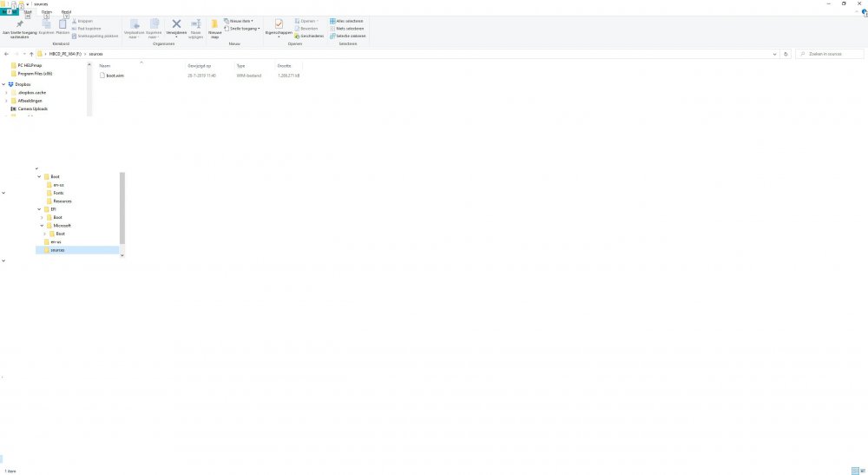
Task: Switch to details view in status bar
Action: point(855,471)
